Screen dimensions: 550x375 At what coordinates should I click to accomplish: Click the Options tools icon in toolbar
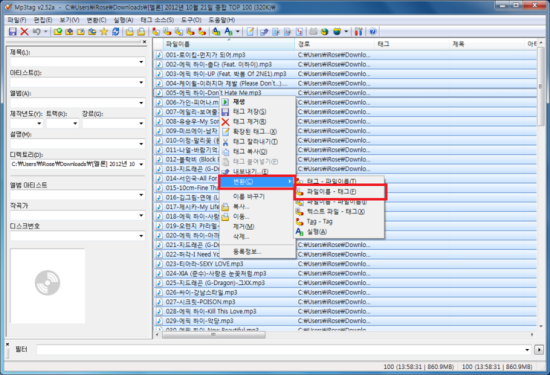pos(358,32)
